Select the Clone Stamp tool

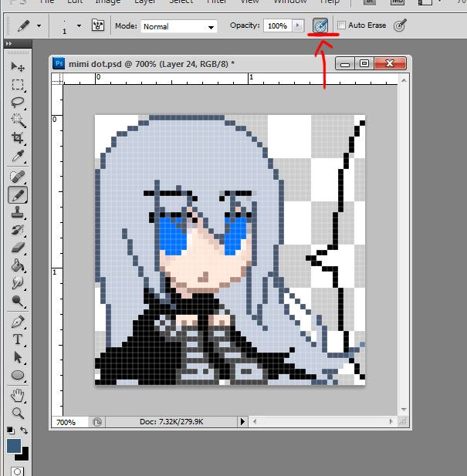[x=17, y=212]
